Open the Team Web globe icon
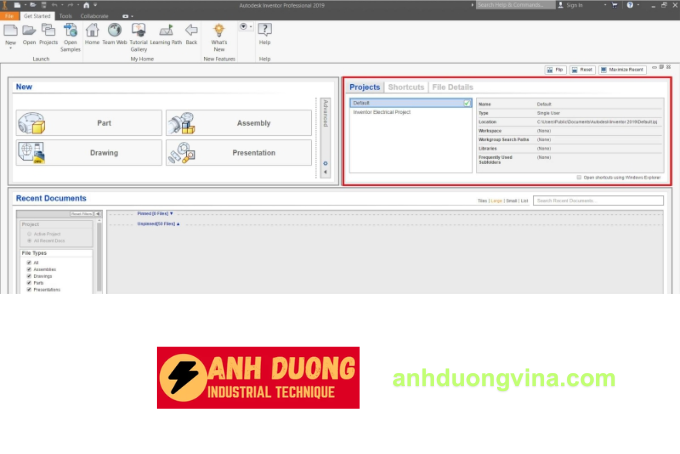The image size is (680, 454). [x=114, y=33]
